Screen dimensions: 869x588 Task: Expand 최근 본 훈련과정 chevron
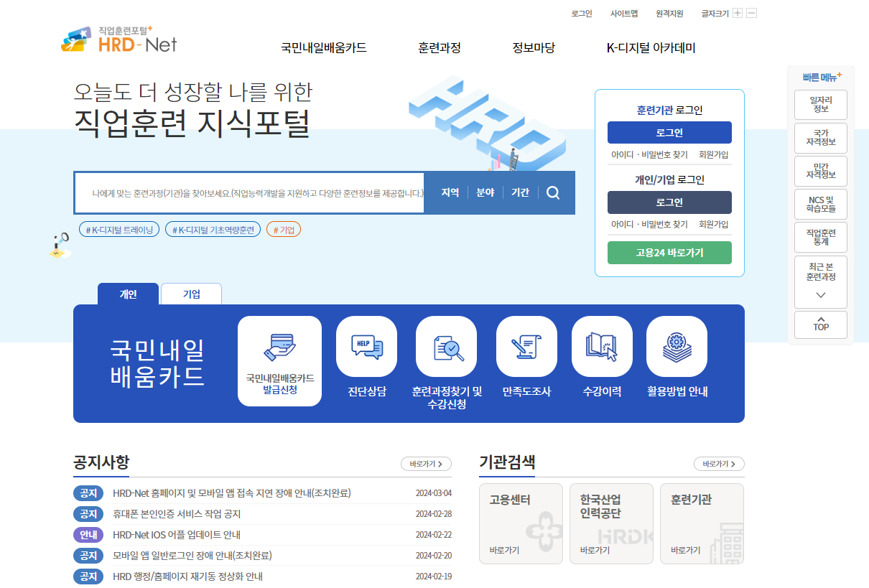click(821, 295)
